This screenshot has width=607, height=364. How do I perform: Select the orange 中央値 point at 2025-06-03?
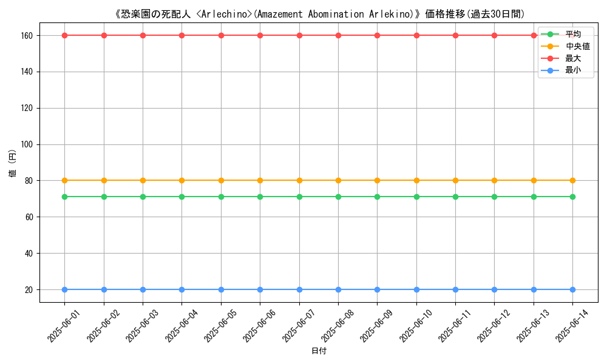pyautogui.click(x=143, y=181)
